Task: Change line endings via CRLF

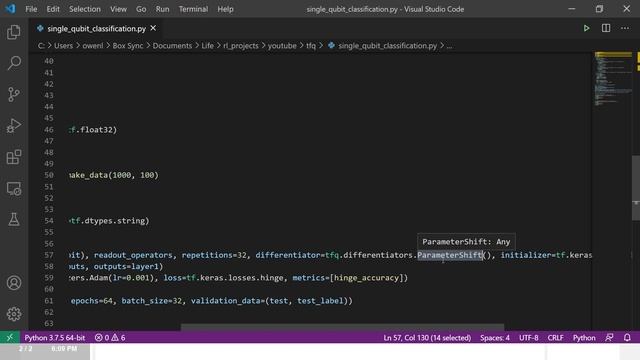Action: click(x=555, y=338)
